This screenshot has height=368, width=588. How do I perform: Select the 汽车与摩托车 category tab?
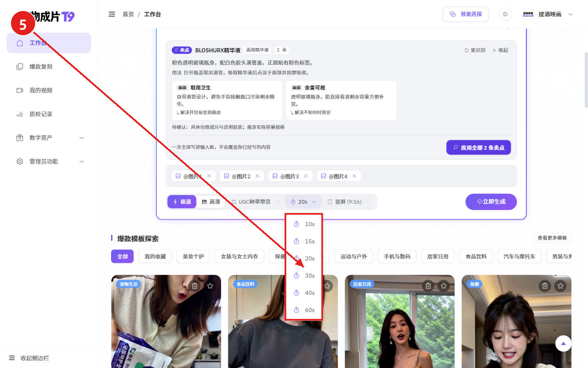click(x=519, y=257)
